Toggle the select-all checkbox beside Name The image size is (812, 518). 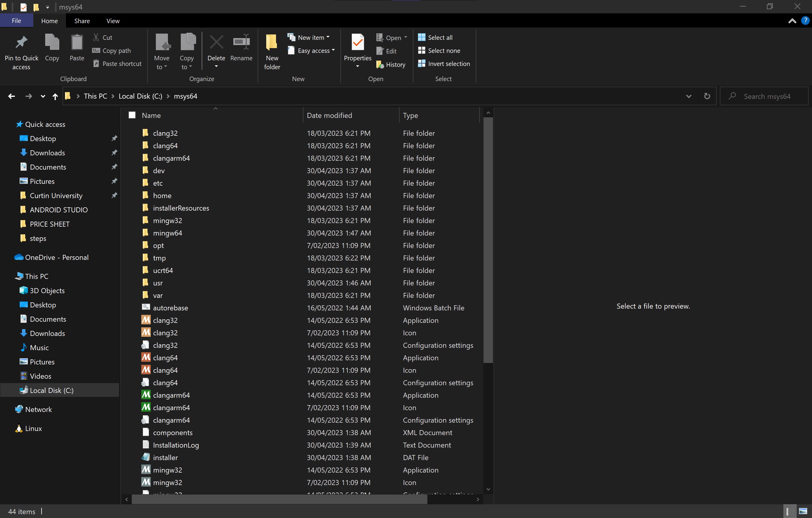[132, 116]
